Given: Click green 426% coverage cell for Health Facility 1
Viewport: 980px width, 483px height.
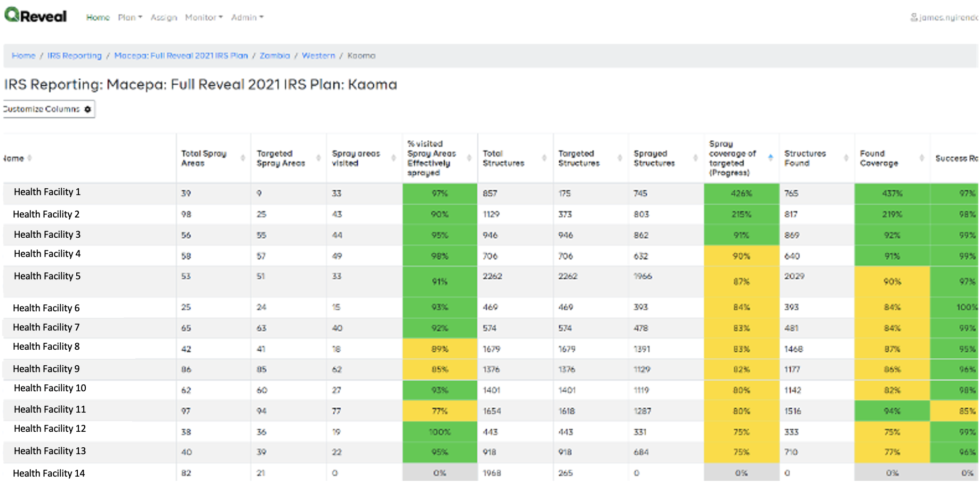Looking at the screenshot, I should tap(741, 194).
